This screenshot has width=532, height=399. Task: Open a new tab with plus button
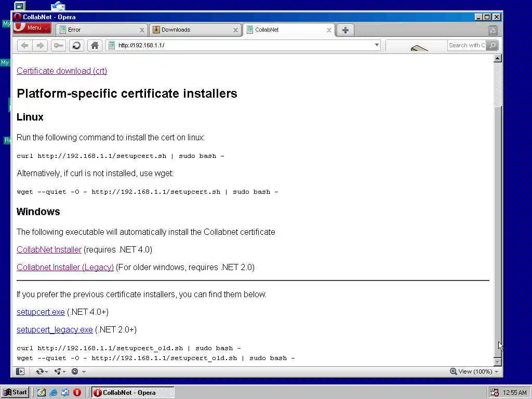(345, 30)
